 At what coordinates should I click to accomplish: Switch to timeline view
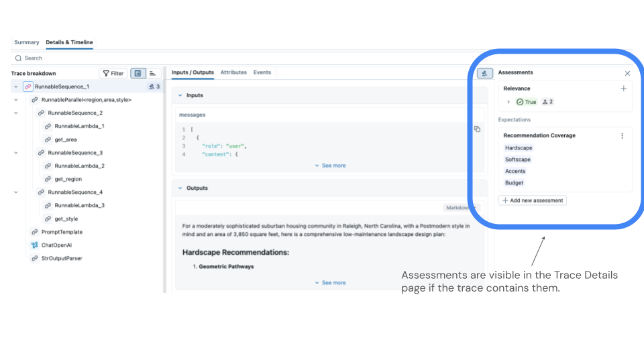[153, 73]
